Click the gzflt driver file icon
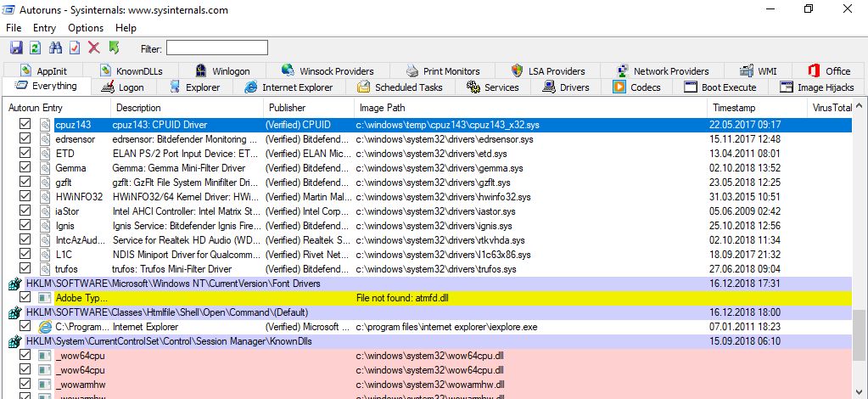The height and width of the screenshot is (399, 868). [45, 183]
